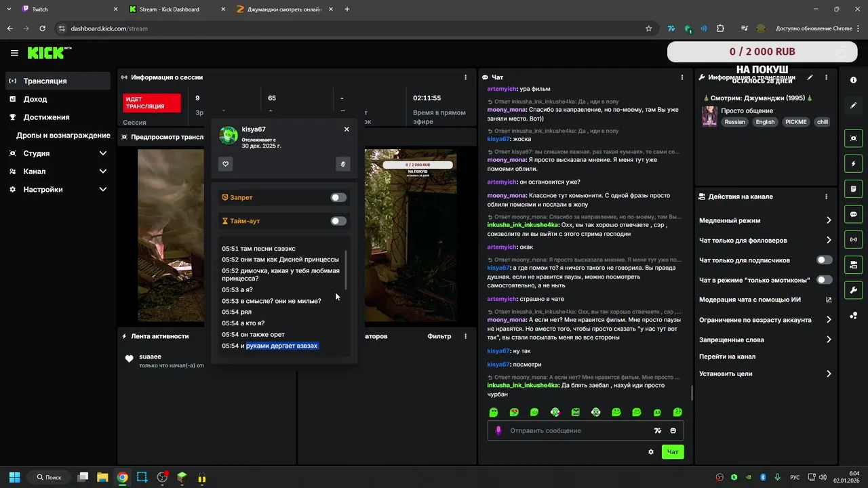Screen dimensions: 868x488
Task: Switch to the Twitch browser tab
Action: [68, 9]
